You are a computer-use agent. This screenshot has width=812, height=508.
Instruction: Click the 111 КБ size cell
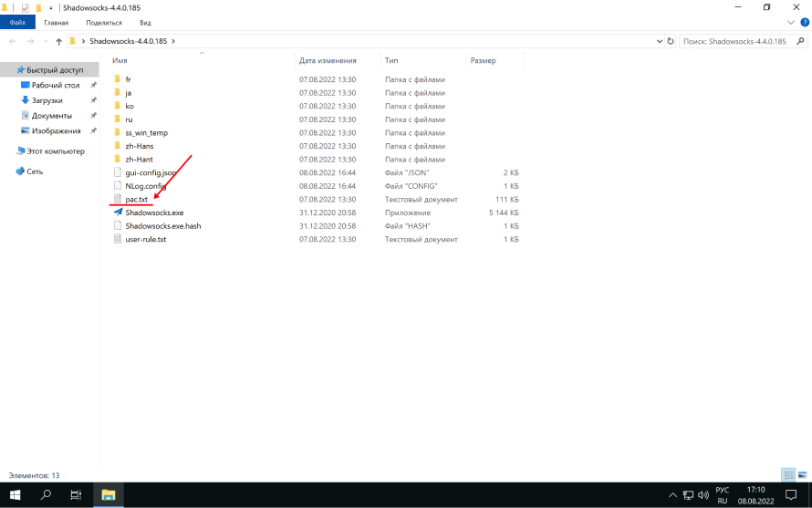(507, 200)
